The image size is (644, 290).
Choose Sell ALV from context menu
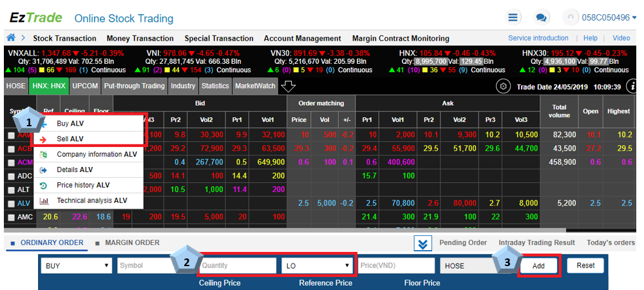coord(70,139)
